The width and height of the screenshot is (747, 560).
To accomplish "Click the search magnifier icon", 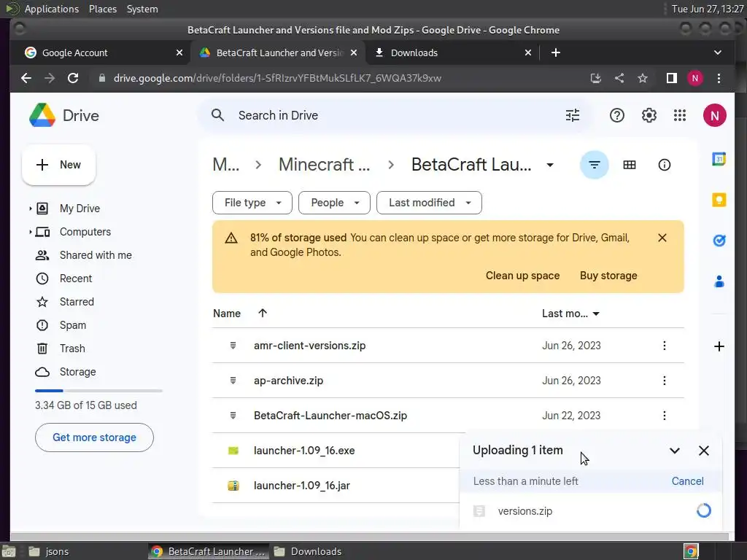I will click(x=217, y=115).
